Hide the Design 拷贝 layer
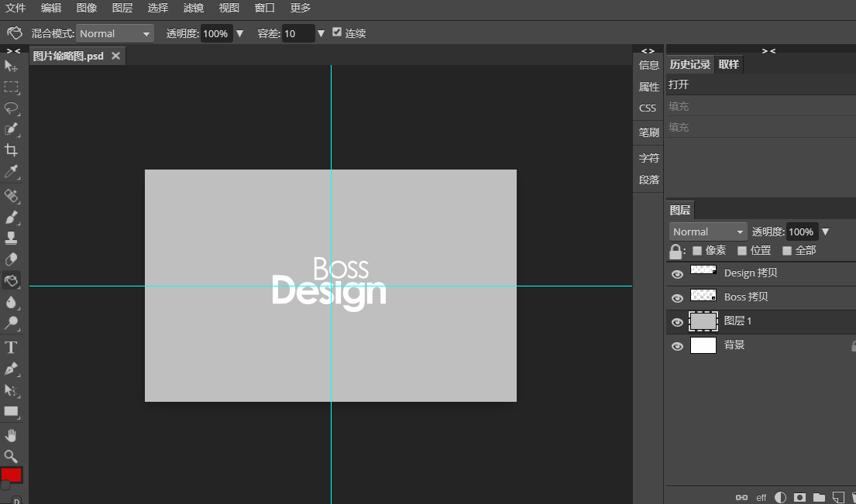Viewport: 856px width, 504px height. pyautogui.click(x=677, y=274)
